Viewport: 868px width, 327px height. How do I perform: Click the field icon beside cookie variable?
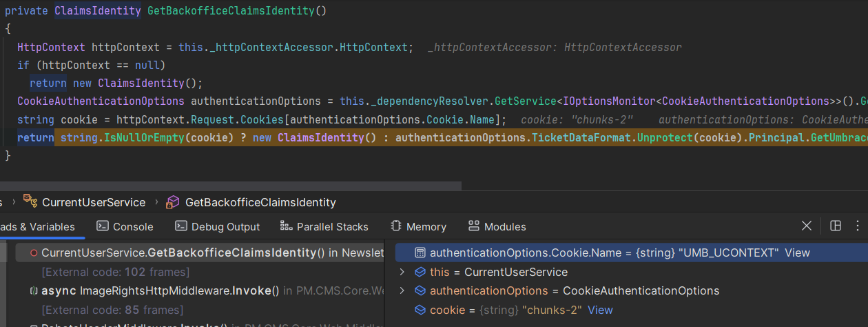(420, 310)
